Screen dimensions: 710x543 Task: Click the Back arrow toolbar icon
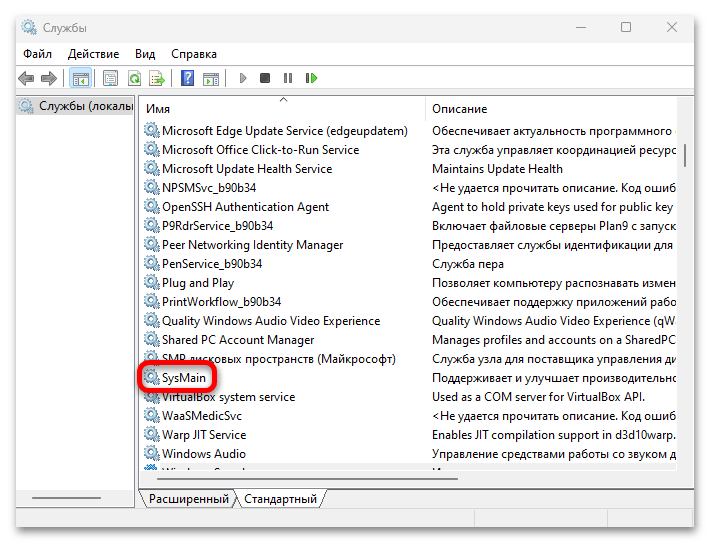[26, 78]
